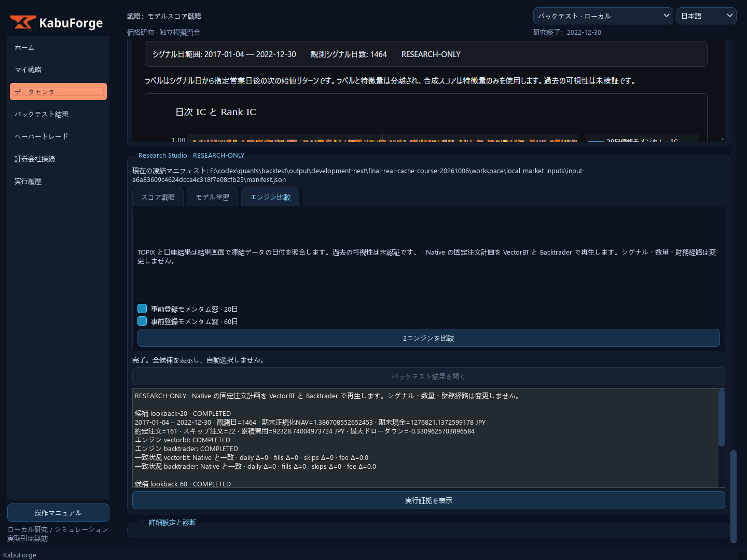The image size is (747, 560).
Task: Open ペーパートレード in the sidebar
Action: pos(58,136)
